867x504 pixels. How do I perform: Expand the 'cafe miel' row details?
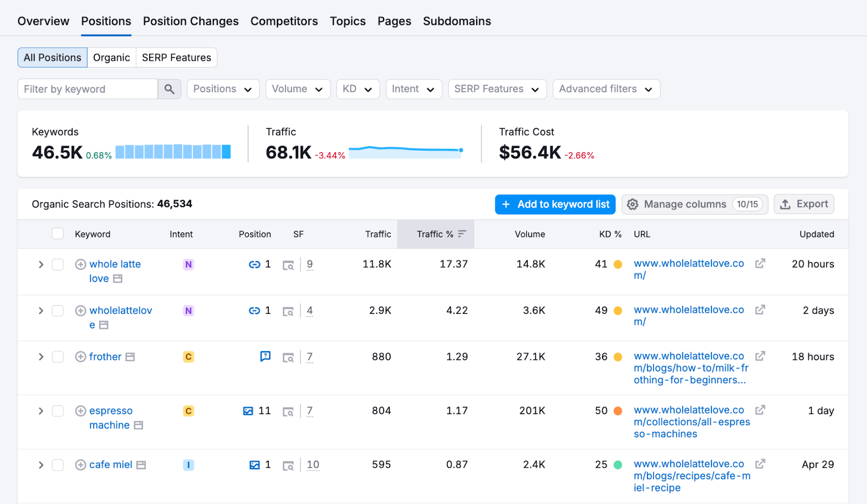41,465
